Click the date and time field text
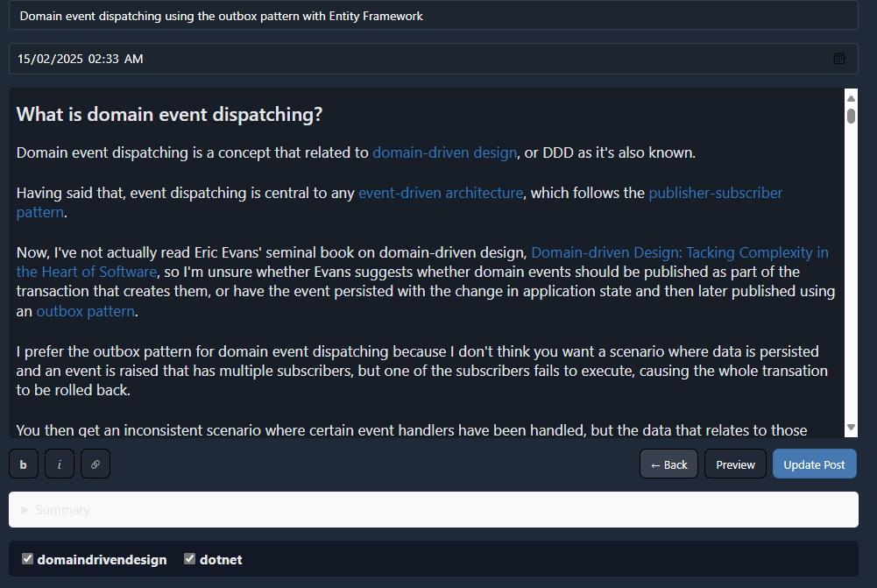This screenshot has height=588, width=877. (80, 59)
